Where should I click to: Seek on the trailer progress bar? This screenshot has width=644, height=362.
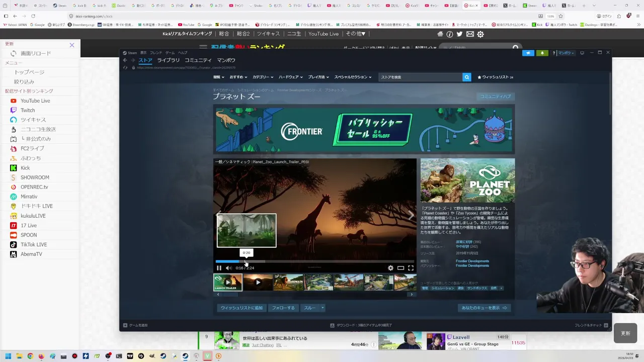pos(314,261)
